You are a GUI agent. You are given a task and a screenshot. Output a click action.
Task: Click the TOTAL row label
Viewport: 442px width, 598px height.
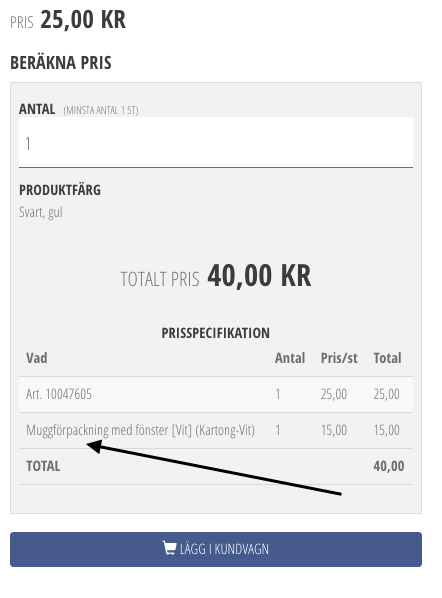click(43, 466)
